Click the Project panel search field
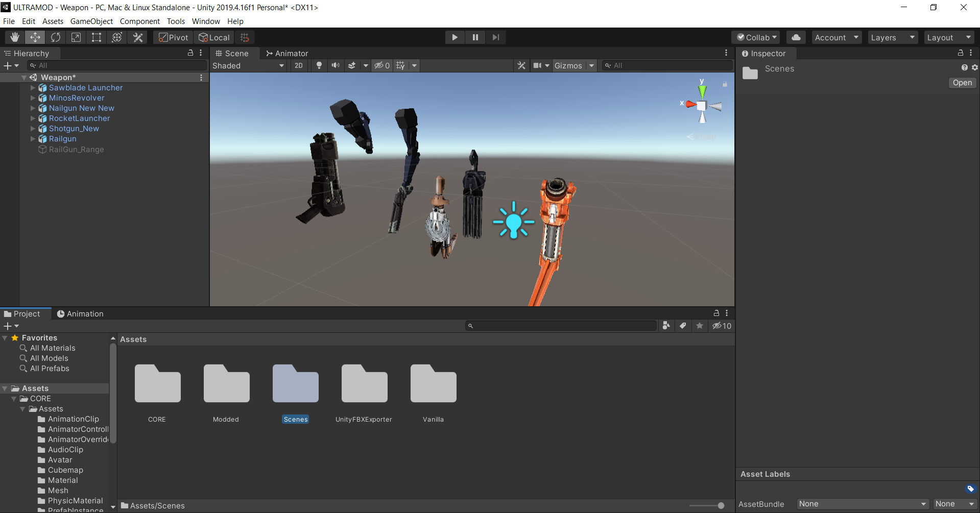Screen dimensions: 980x513 (561, 326)
